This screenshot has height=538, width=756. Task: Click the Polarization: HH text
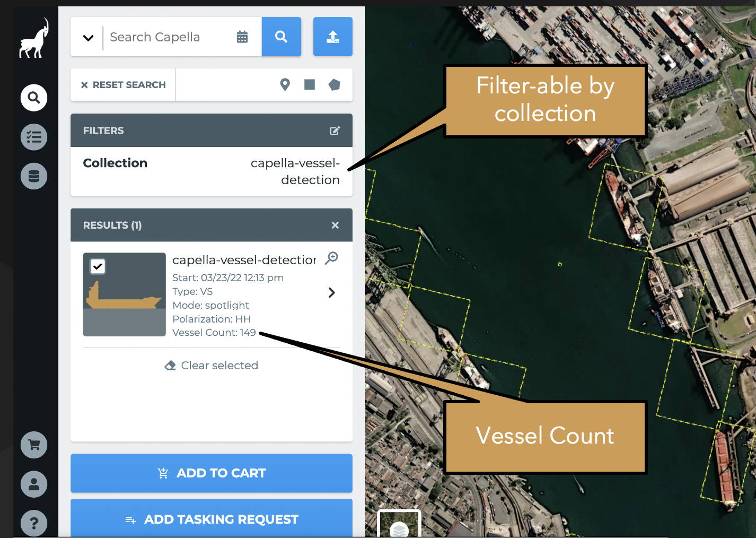coord(212,319)
